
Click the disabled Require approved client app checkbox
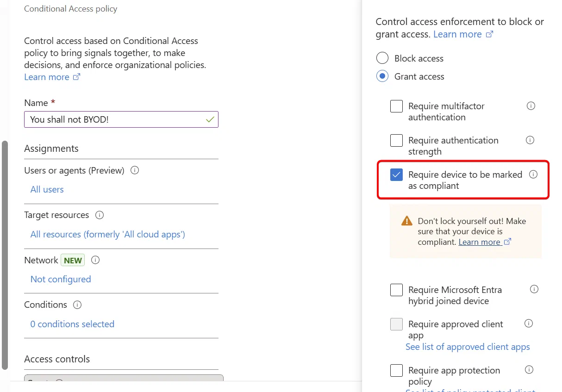tap(396, 324)
